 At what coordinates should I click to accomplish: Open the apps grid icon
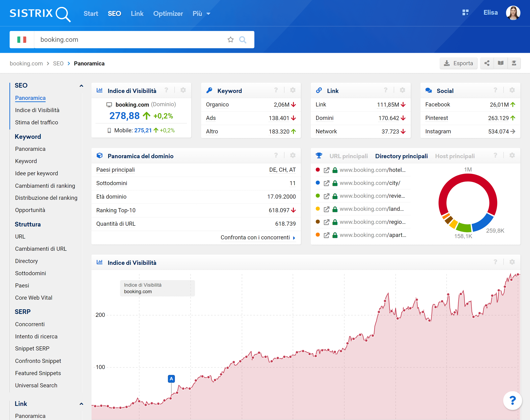pyautogui.click(x=465, y=13)
